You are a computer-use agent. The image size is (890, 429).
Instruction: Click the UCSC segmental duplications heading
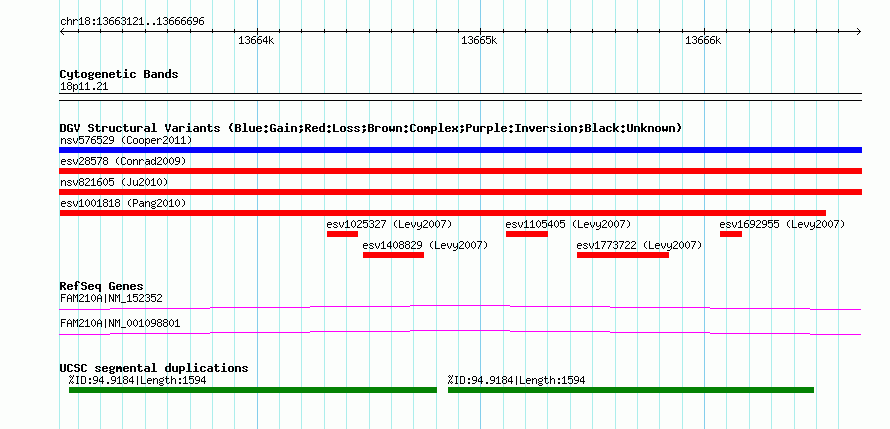click(154, 368)
